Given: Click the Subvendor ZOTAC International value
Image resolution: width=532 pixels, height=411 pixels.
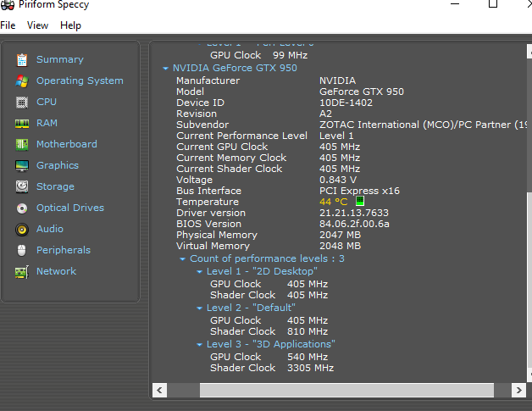Looking at the screenshot, I should tap(424, 125).
